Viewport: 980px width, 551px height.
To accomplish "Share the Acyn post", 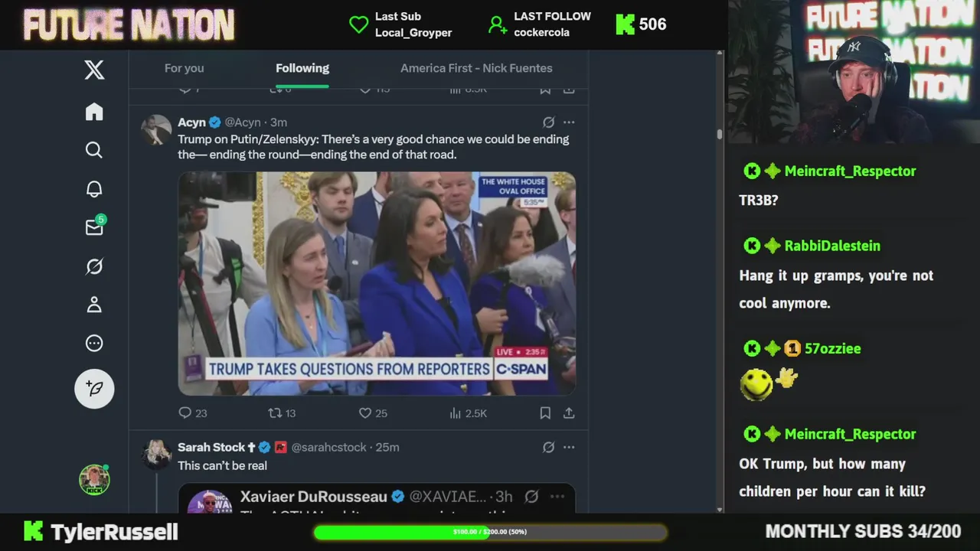I will 569,413.
